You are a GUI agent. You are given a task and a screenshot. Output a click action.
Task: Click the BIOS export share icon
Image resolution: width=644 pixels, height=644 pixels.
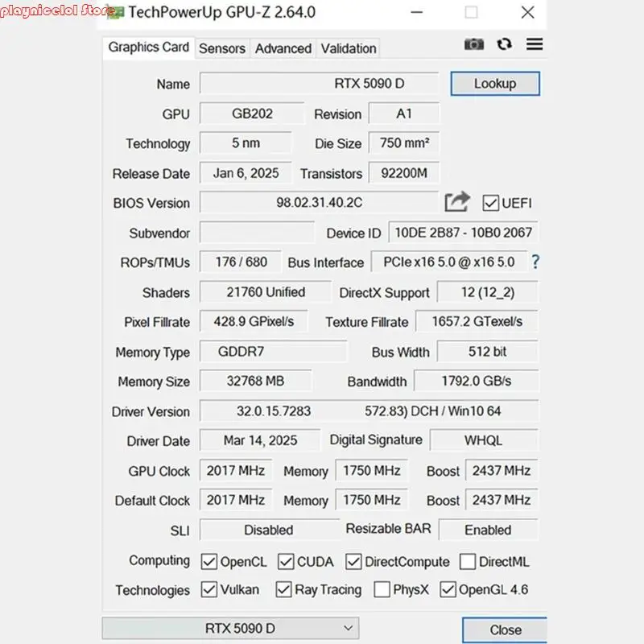(x=457, y=202)
